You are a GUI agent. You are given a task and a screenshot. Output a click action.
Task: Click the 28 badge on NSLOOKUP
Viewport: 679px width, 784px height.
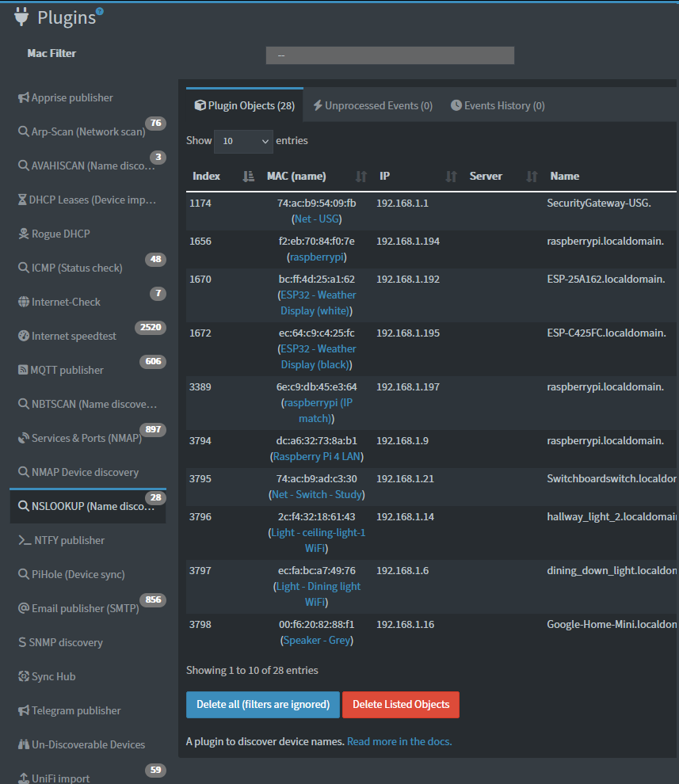(155, 497)
